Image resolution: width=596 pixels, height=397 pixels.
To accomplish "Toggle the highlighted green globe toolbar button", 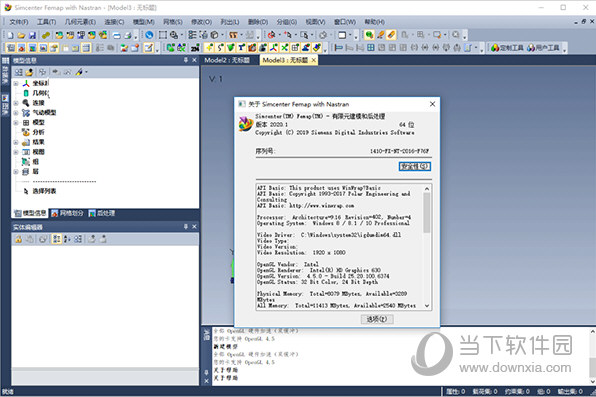I will 369,35.
